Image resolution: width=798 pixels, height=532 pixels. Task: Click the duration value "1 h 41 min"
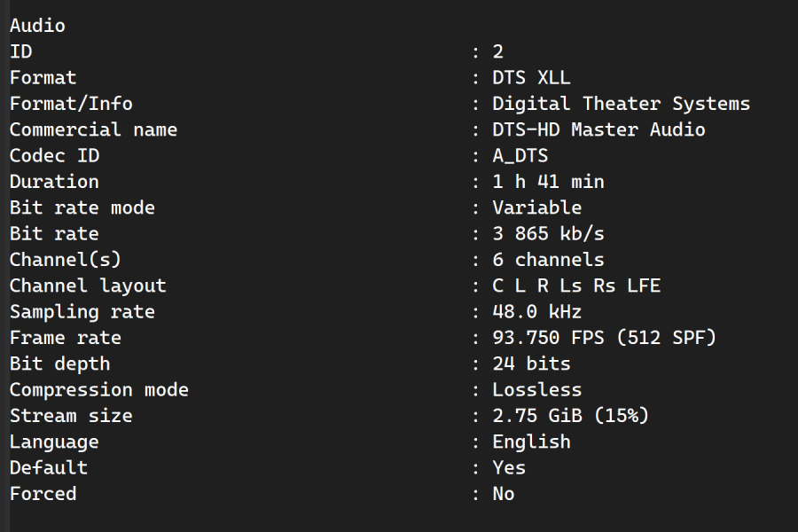(x=548, y=182)
